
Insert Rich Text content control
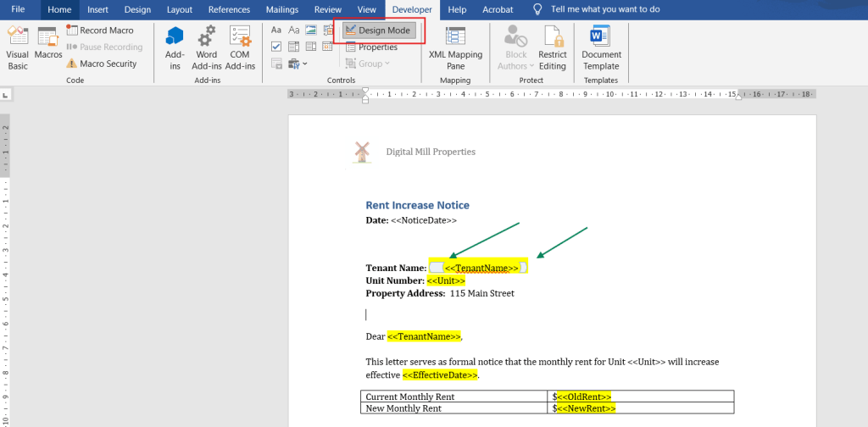click(x=276, y=30)
